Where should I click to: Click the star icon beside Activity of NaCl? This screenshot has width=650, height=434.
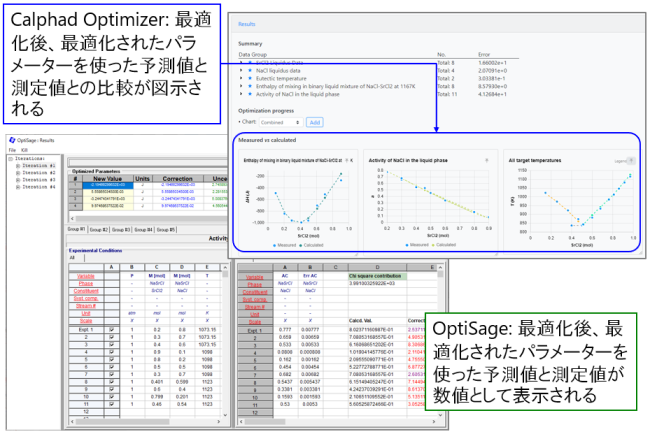click(250, 94)
